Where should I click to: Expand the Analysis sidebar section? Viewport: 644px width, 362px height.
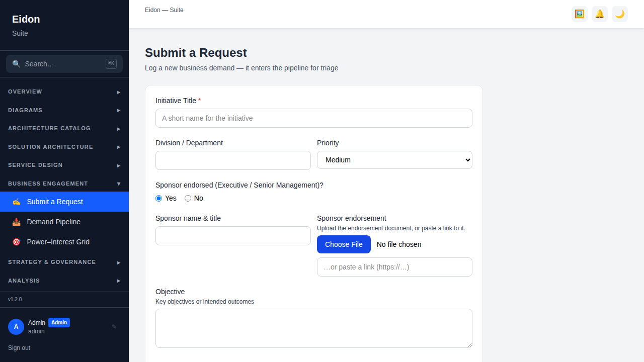64,281
